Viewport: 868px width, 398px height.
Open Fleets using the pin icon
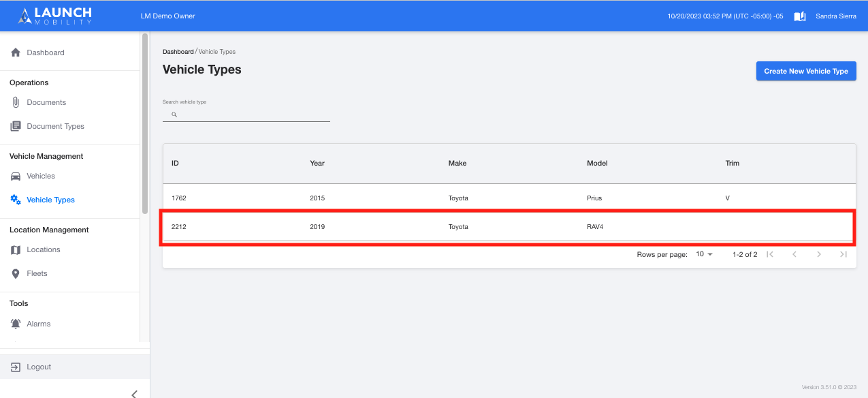[x=16, y=273]
